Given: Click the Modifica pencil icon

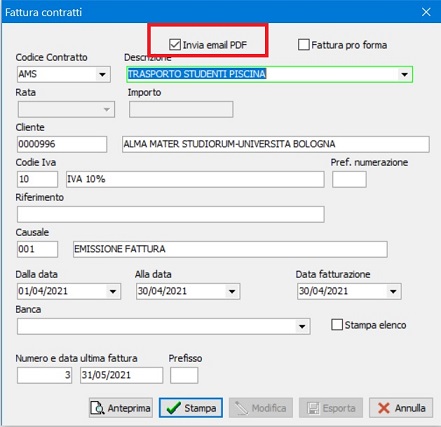Looking at the screenshot, I should tap(241, 408).
